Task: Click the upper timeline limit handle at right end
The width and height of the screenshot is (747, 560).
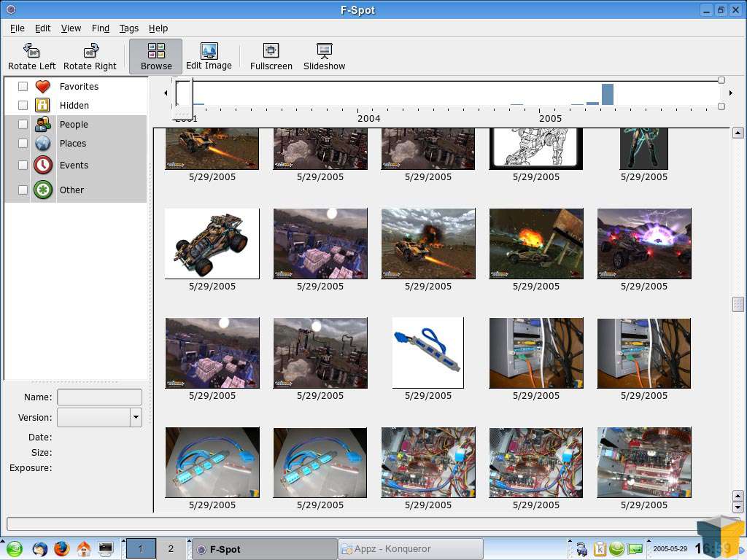Action: 721,80
